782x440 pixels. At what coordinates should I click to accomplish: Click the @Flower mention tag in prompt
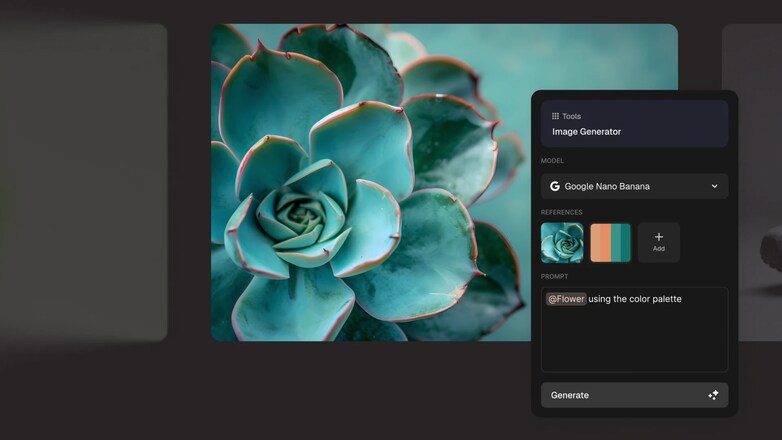point(566,299)
